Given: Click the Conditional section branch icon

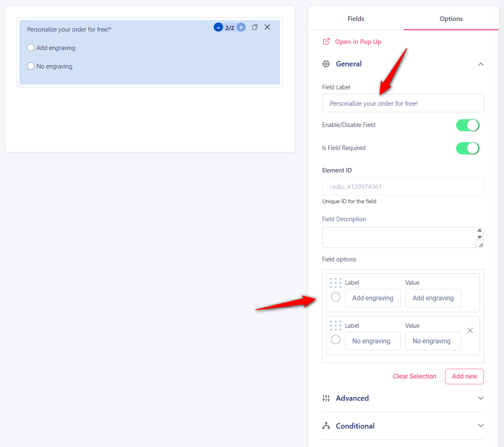Looking at the screenshot, I should click(x=326, y=426).
